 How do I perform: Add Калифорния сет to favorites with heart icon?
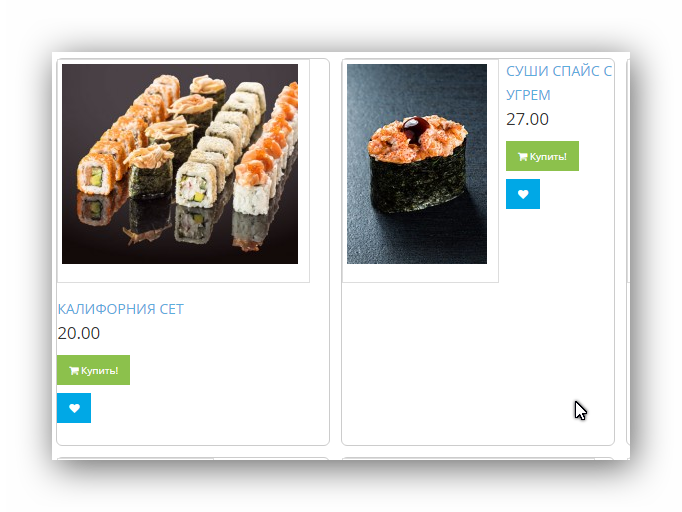coord(74,408)
